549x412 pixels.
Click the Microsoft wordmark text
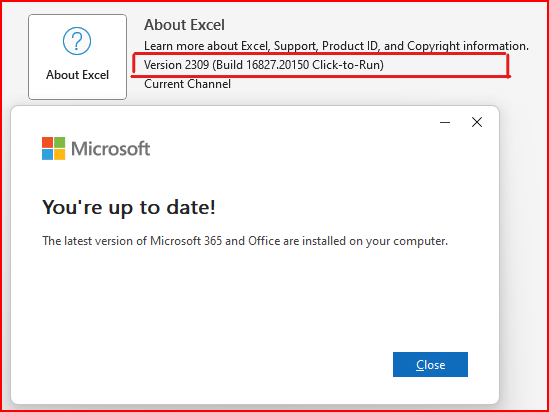coord(111,148)
